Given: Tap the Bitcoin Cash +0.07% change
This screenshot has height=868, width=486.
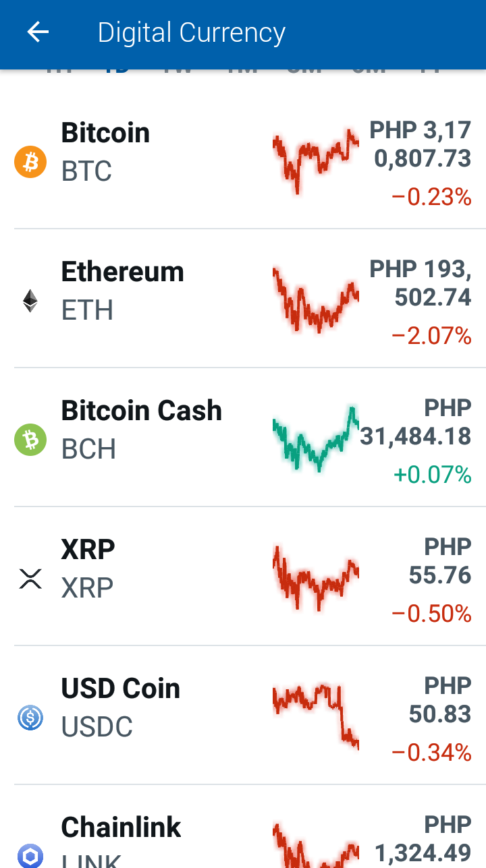Looking at the screenshot, I should pos(432,475).
